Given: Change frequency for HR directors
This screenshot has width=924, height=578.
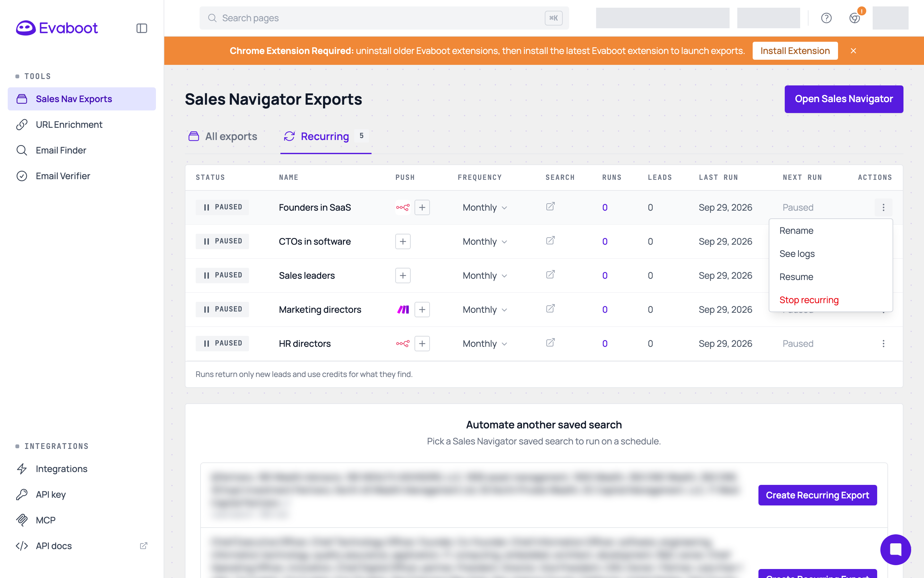Looking at the screenshot, I should pos(484,344).
